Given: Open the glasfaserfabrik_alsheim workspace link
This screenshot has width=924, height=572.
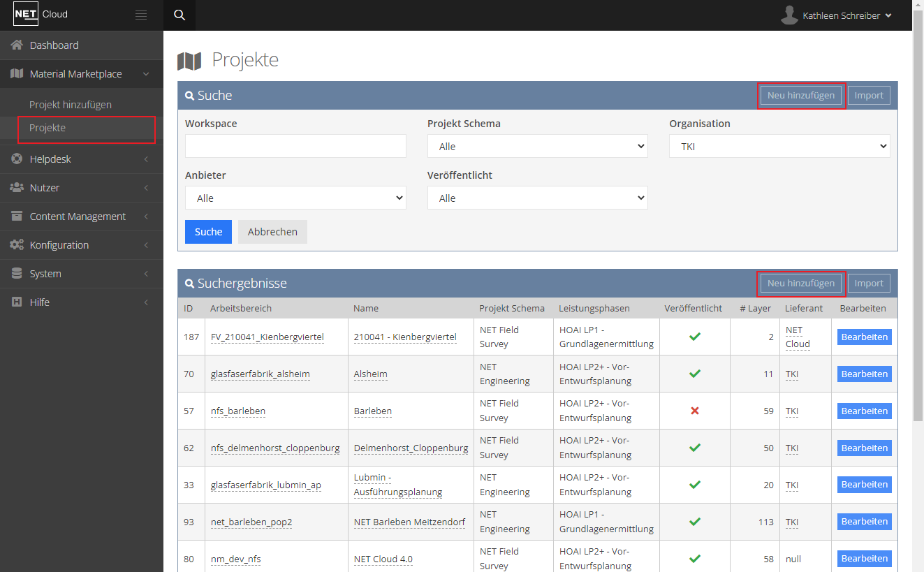Looking at the screenshot, I should click(261, 374).
